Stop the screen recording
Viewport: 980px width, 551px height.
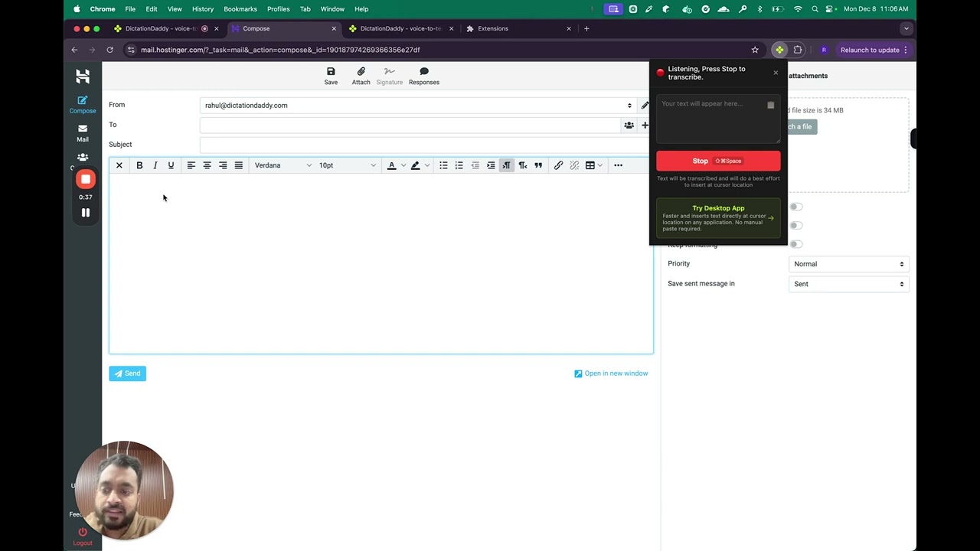(86, 179)
